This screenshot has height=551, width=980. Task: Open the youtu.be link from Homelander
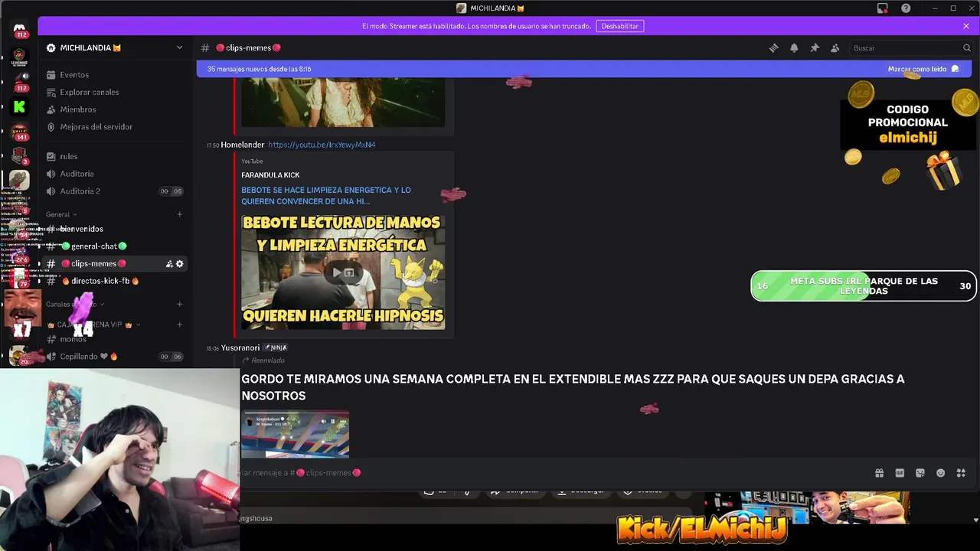click(322, 145)
